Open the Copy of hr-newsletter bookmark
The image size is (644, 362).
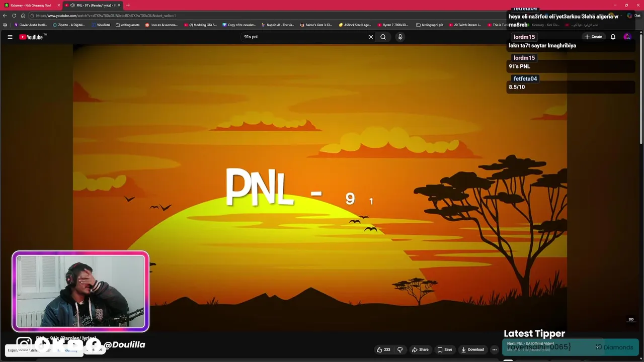click(x=239, y=25)
